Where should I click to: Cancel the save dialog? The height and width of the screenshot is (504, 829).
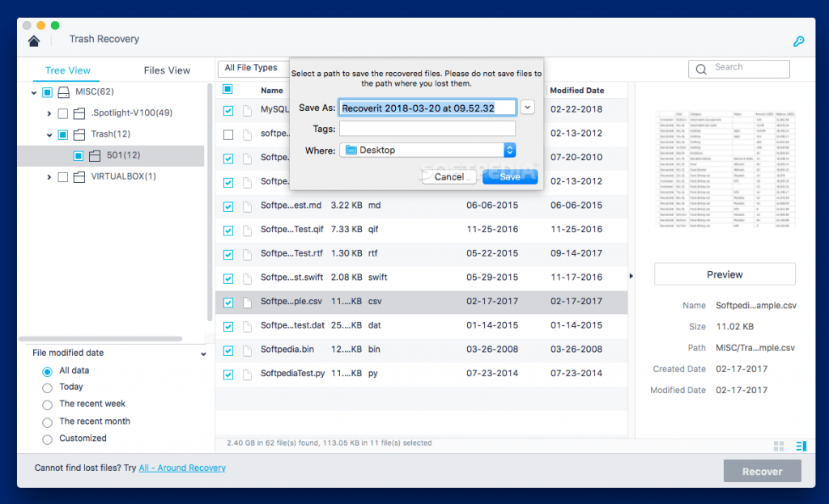pyautogui.click(x=449, y=176)
